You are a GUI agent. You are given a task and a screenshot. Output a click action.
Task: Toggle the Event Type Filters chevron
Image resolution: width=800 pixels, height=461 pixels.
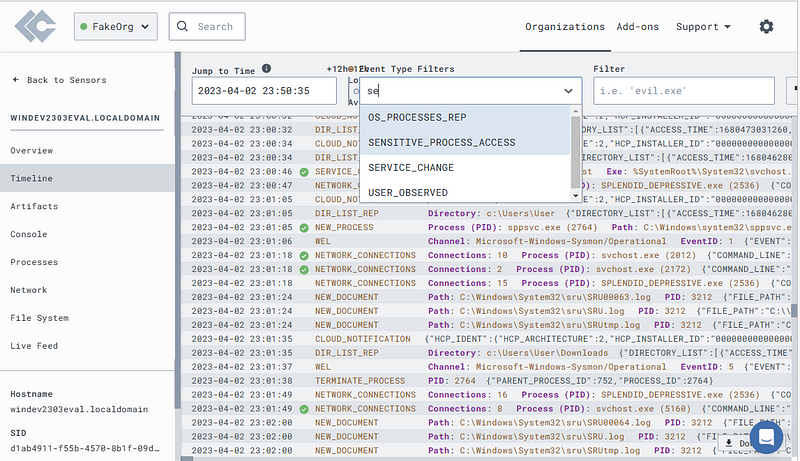click(x=568, y=91)
